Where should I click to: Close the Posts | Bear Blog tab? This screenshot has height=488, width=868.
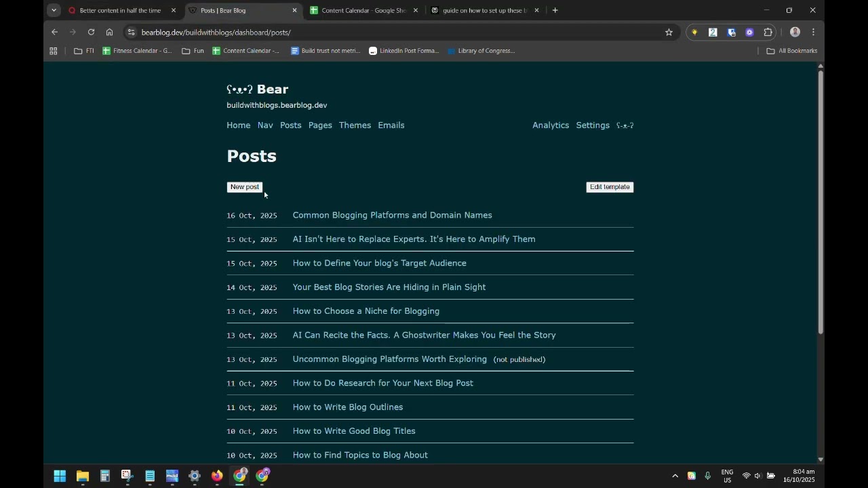click(294, 10)
